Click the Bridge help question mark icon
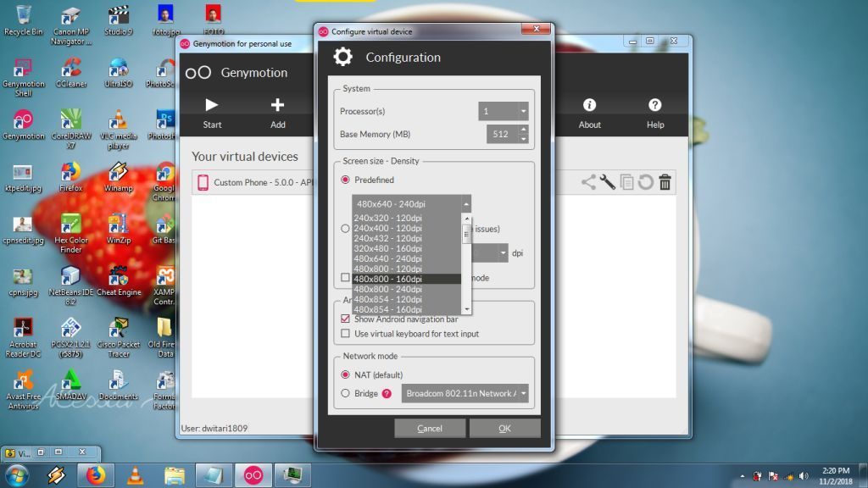The height and width of the screenshot is (488, 868). click(387, 393)
